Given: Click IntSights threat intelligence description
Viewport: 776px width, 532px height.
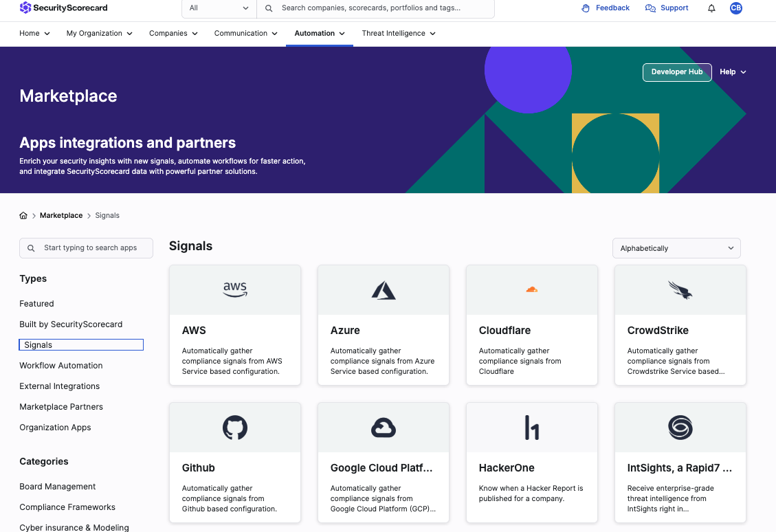Looking at the screenshot, I should point(670,498).
